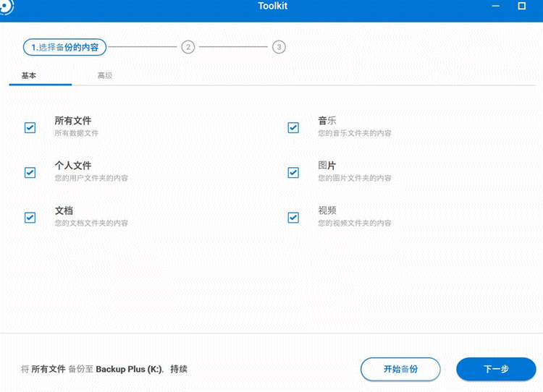This screenshot has height=392, width=543.
Task: Click the Toolkit logo icon
Action: click(x=6, y=7)
